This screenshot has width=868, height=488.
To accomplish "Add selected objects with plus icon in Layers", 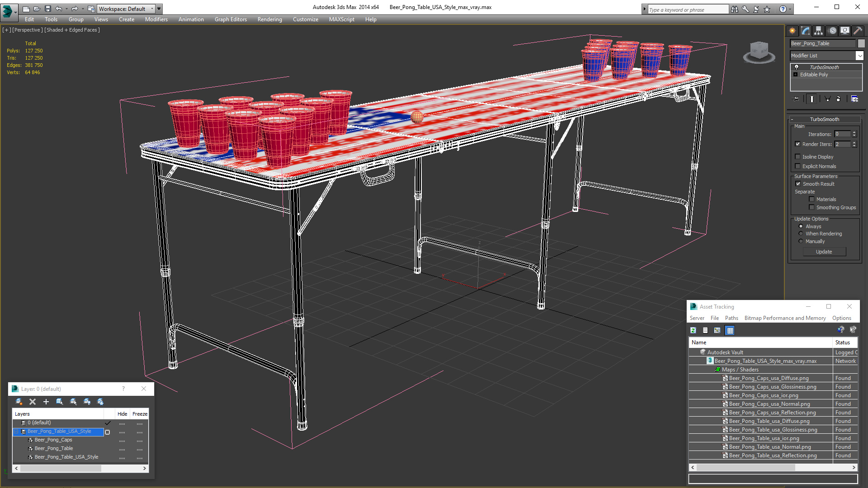I will point(46,402).
